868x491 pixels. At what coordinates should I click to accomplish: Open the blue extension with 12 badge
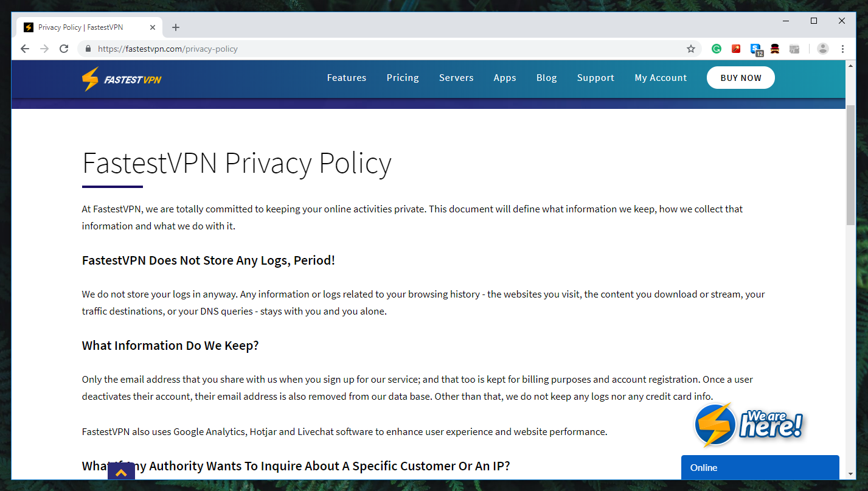pyautogui.click(x=756, y=49)
